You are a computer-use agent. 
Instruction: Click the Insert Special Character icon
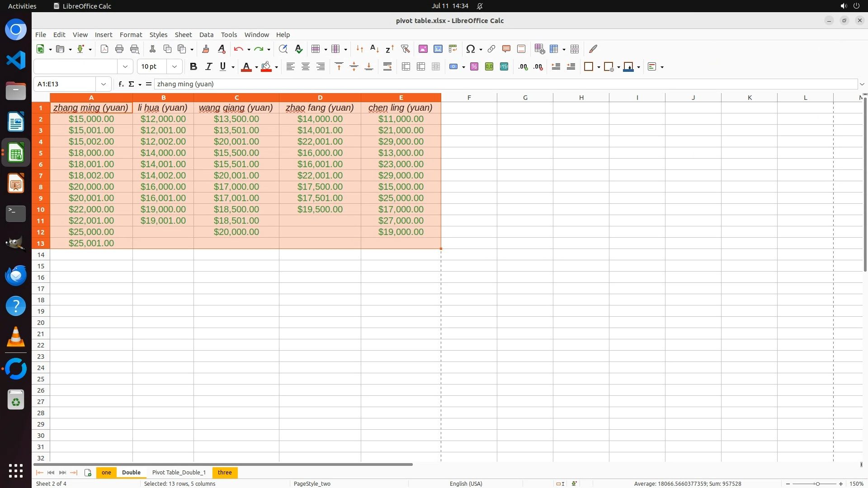470,49
